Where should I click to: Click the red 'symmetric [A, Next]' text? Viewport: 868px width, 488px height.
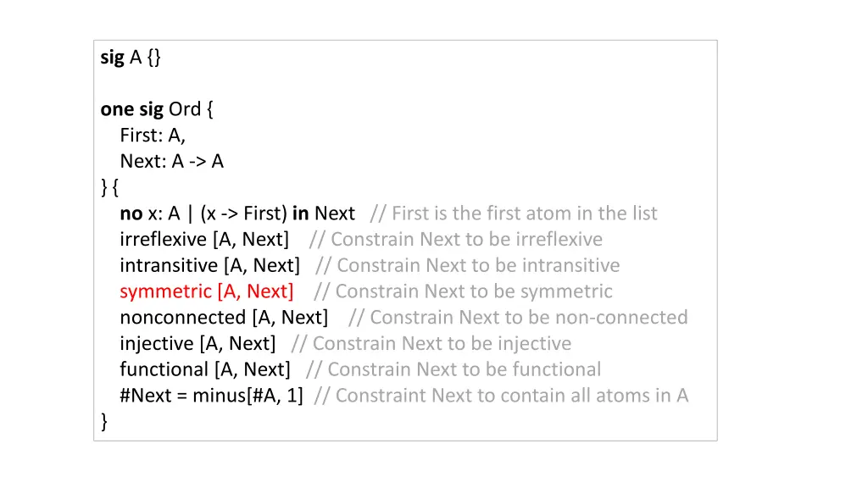click(207, 291)
